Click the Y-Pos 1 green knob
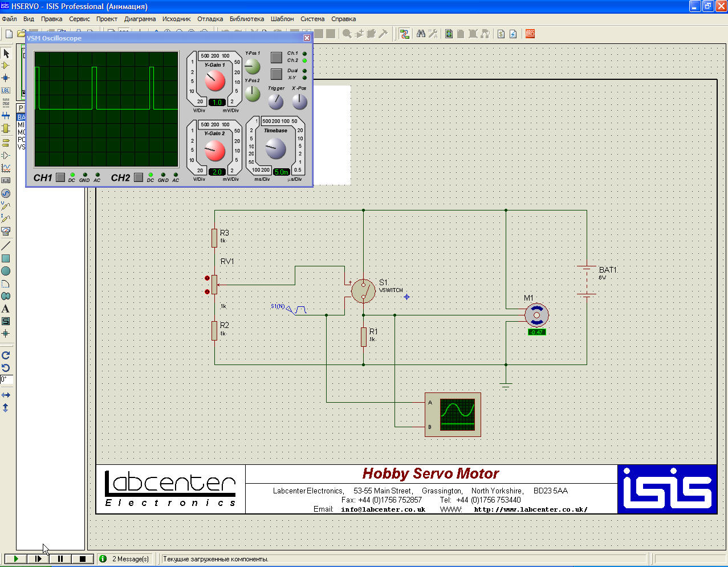This screenshot has height=567, width=728. 252,67
